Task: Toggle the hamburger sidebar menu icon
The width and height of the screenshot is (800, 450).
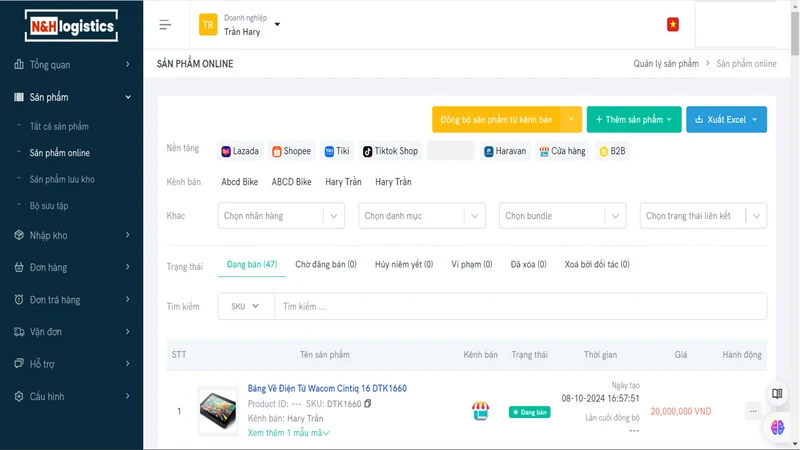Action: pos(165,24)
